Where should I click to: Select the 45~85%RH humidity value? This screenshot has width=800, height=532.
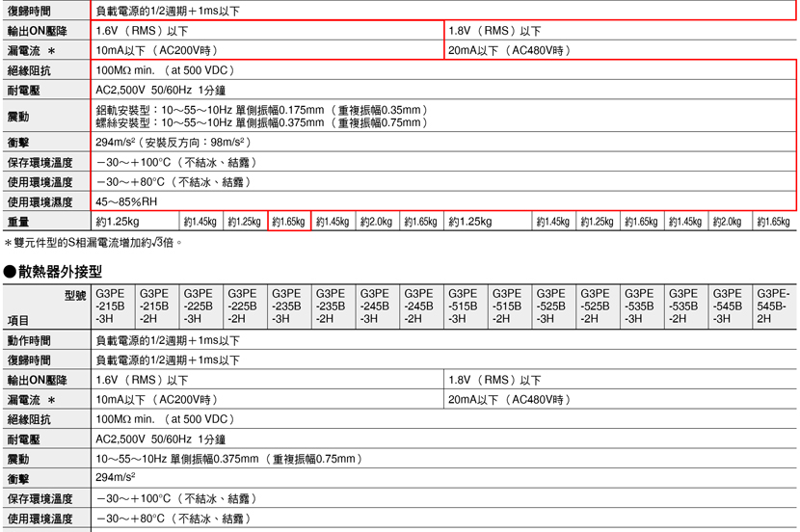coord(126,202)
